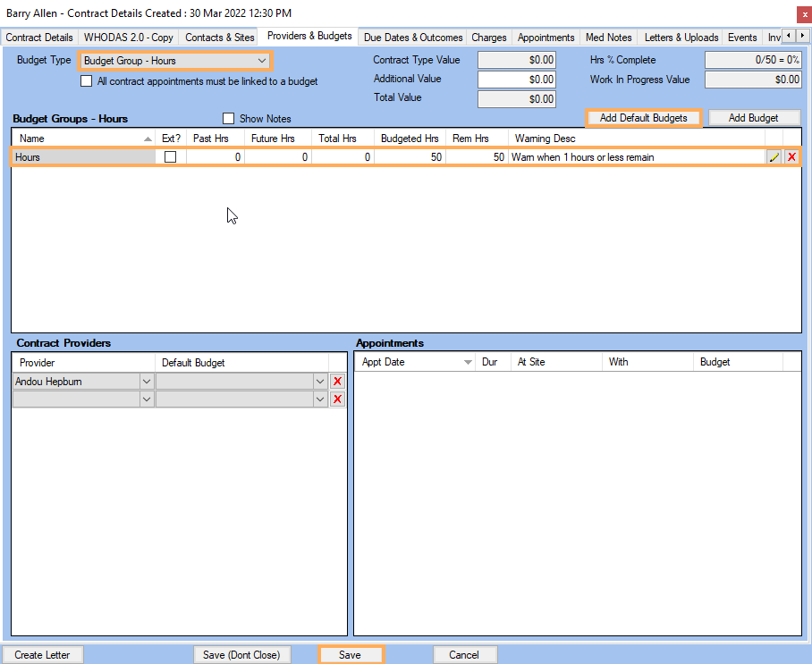
Task: Click sort arrow in Name column header
Action: click(148, 139)
